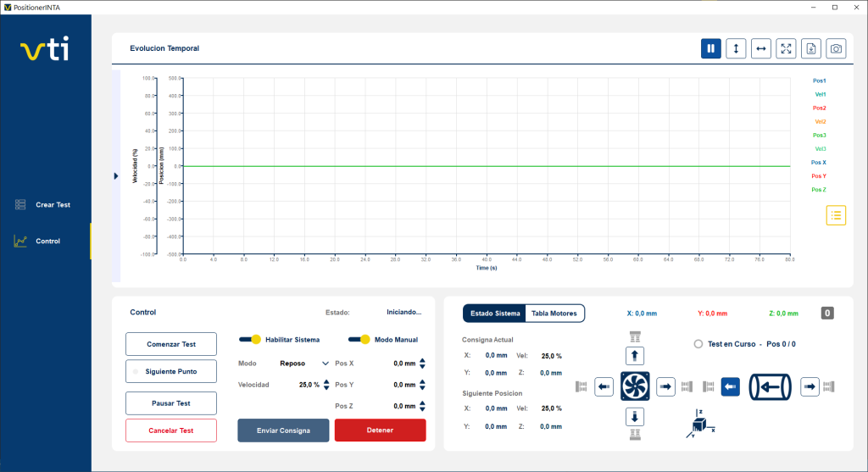Click the horizontal axis autoscale icon
Screen dimensions: 868x472
tap(761, 49)
